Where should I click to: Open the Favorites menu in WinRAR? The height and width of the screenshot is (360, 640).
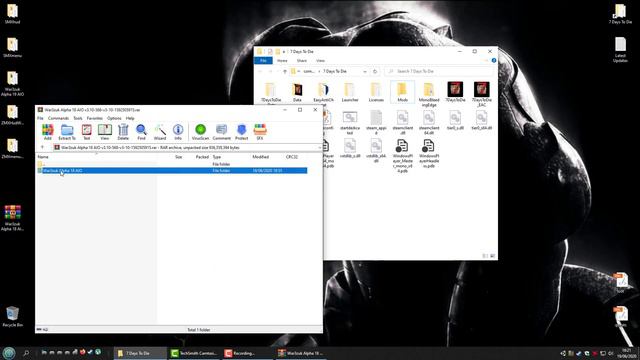(x=95, y=118)
